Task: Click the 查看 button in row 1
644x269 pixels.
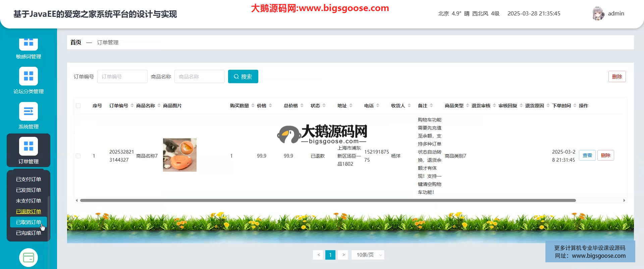Action: 587,155
